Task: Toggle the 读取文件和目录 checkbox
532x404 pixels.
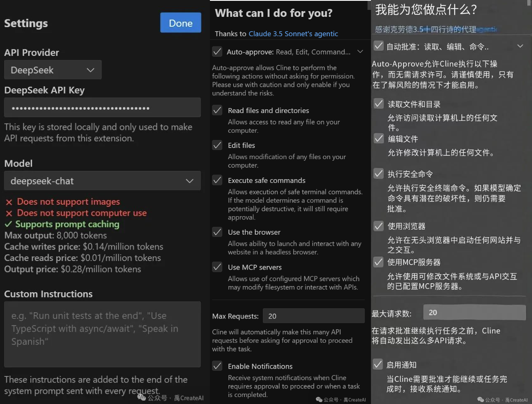Action: click(x=379, y=104)
